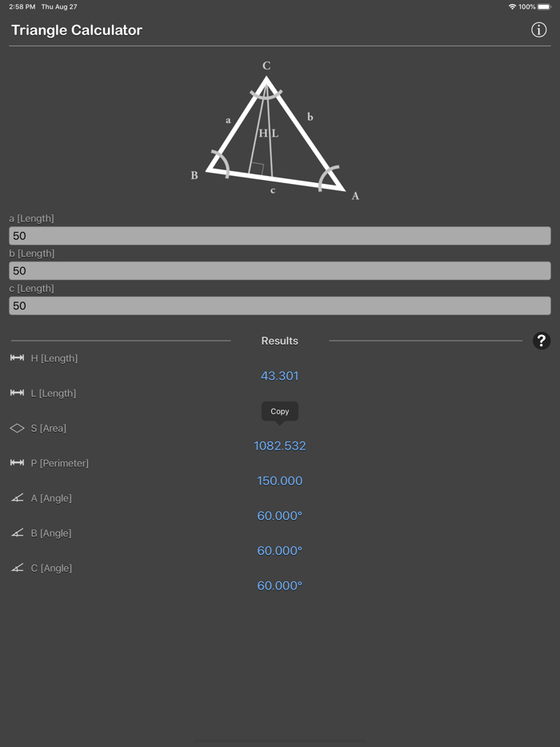The width and height of the screenshot is (560, 747).
Task: Select the area value 1082.532
Action: tap(280, 446)
